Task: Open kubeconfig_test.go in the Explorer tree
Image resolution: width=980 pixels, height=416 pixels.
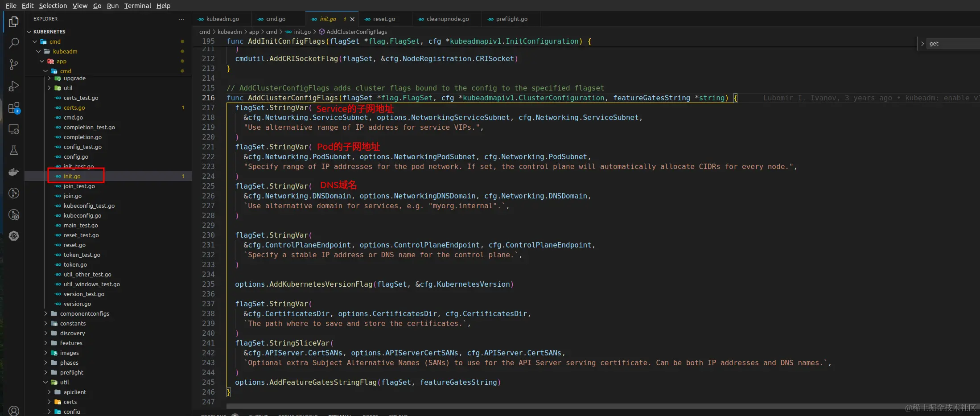Action: coord(108,206)
